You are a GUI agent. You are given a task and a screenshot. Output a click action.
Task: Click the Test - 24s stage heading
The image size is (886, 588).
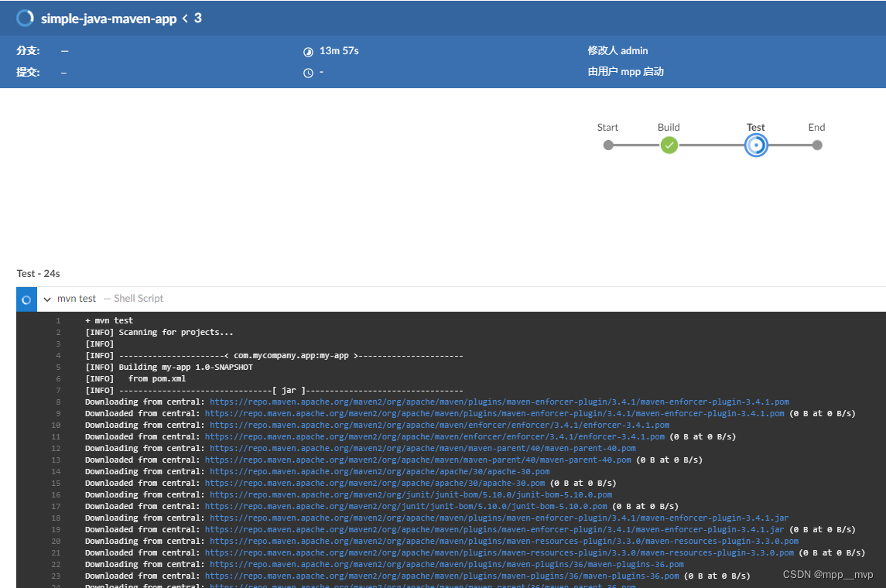[39, 273]
